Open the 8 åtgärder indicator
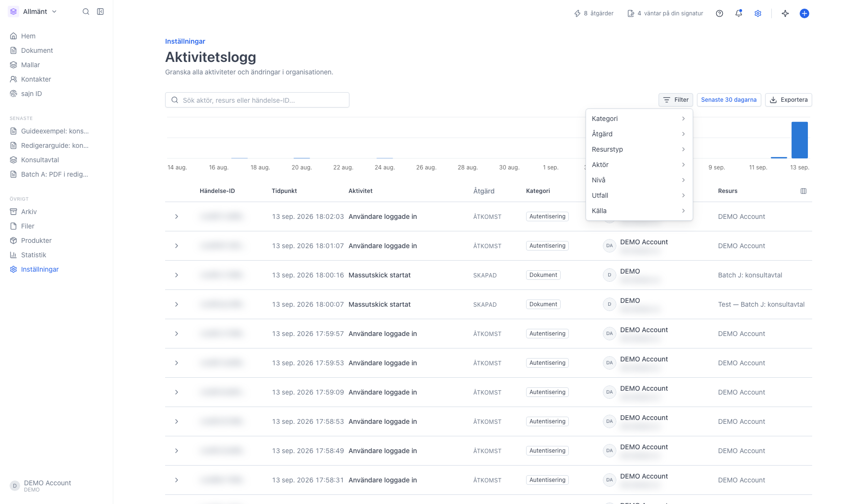 [594, 13]
